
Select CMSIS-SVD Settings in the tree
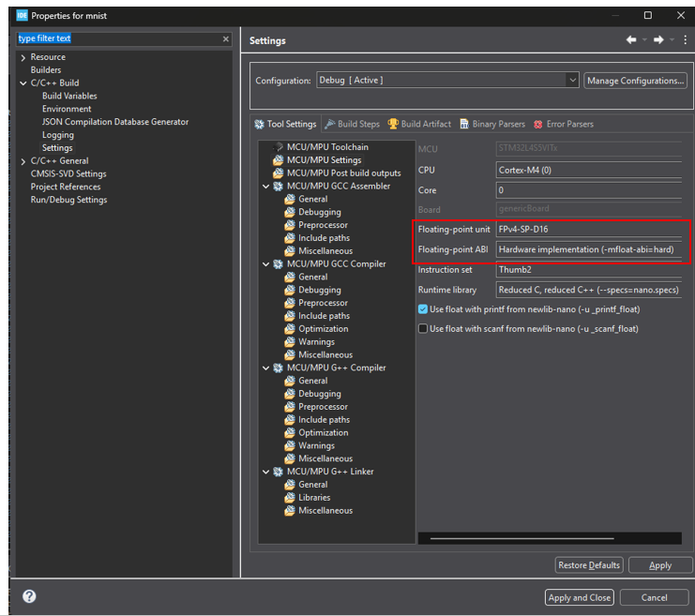68,173
